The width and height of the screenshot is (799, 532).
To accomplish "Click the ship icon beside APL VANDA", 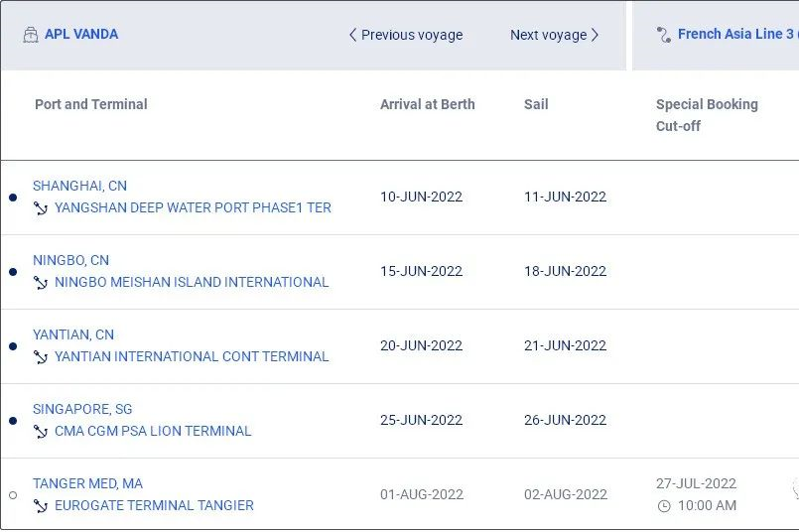I will pyautogui.click(x=31, y=35).
